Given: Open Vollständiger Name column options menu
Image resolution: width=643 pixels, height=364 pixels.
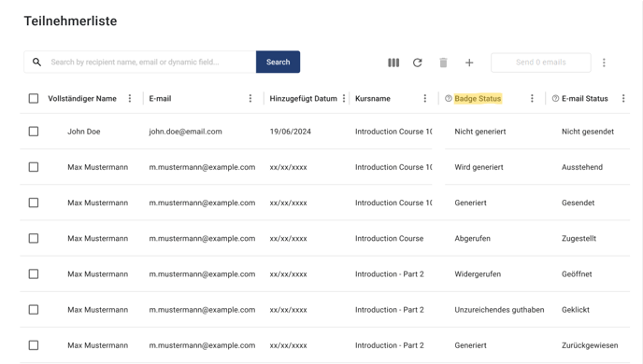Looking at the screenshot, I should (130, 98).
